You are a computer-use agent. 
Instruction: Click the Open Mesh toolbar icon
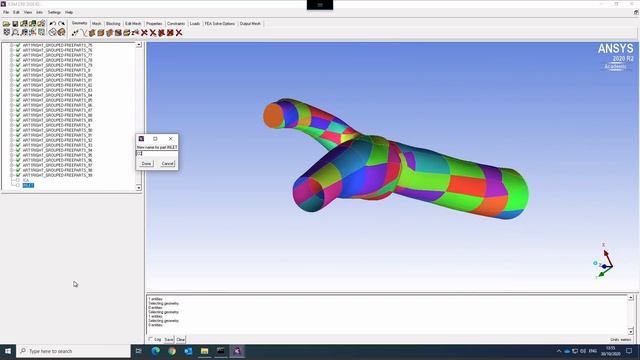click(32, 24)
